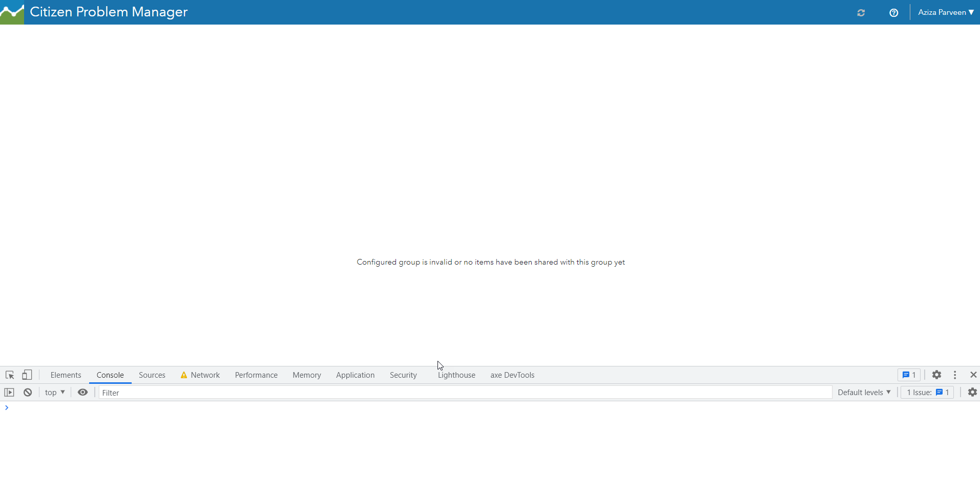
Task: Open the console sidebar messages counter
Action: pos(908,375)
